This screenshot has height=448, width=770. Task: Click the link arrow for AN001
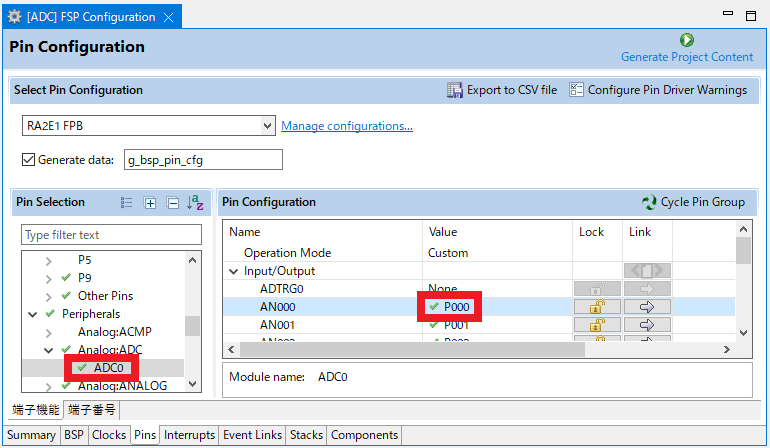tap(647, 325)
